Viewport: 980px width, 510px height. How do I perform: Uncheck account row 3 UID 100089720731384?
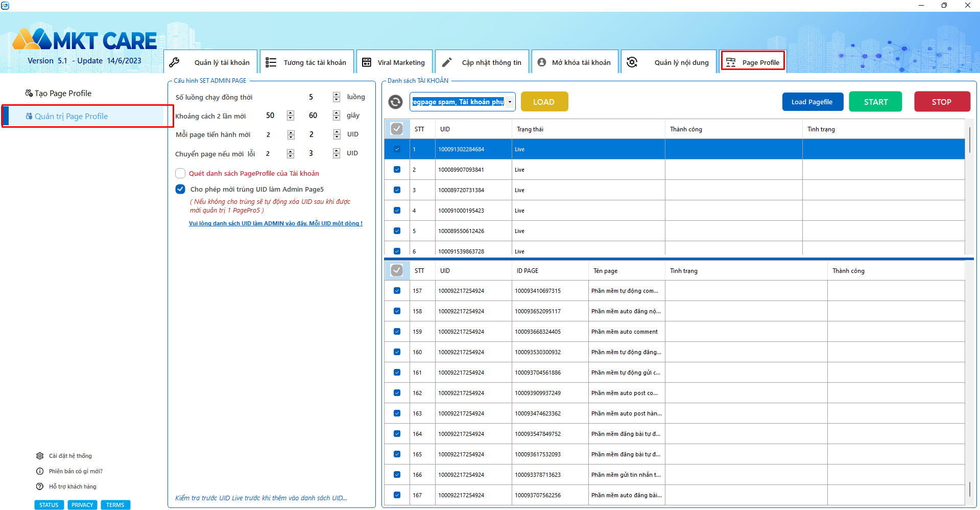(x=397, y=190)
